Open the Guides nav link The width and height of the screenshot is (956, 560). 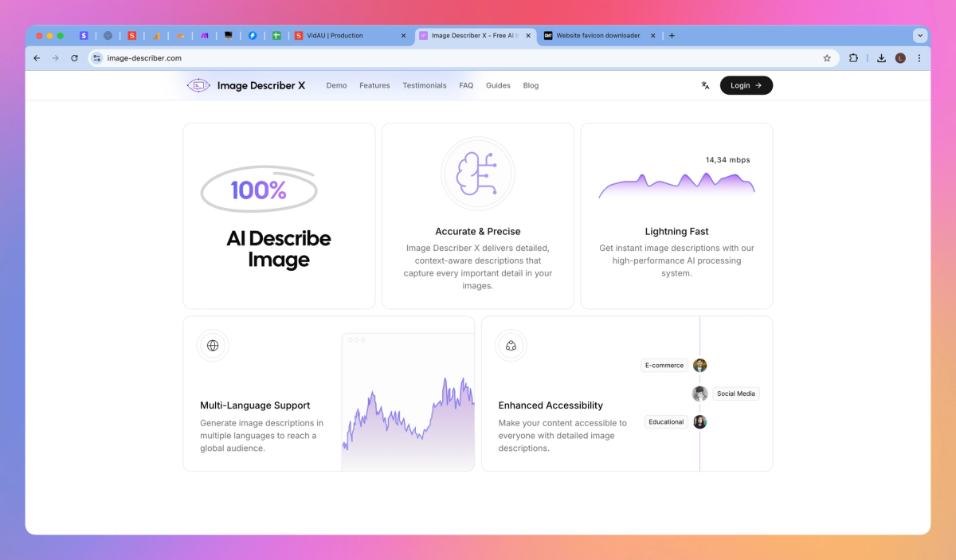[498, 85]
